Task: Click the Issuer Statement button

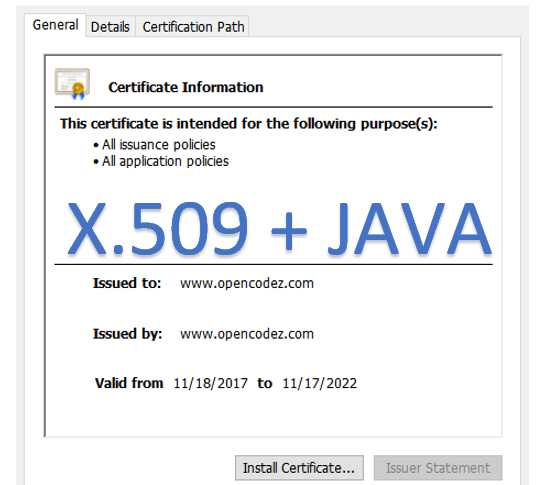Action: pyautogui.click(x=438, y=468)
